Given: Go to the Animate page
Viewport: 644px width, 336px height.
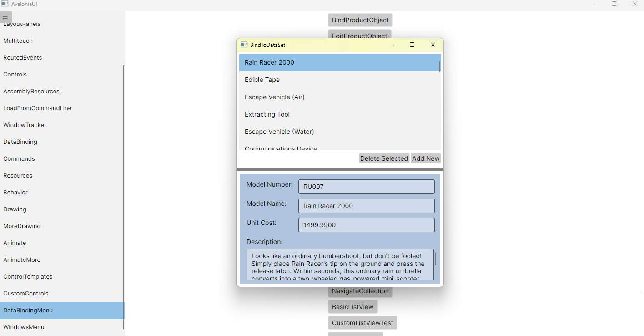Looking at the screenshot, I should coord(61,243).
